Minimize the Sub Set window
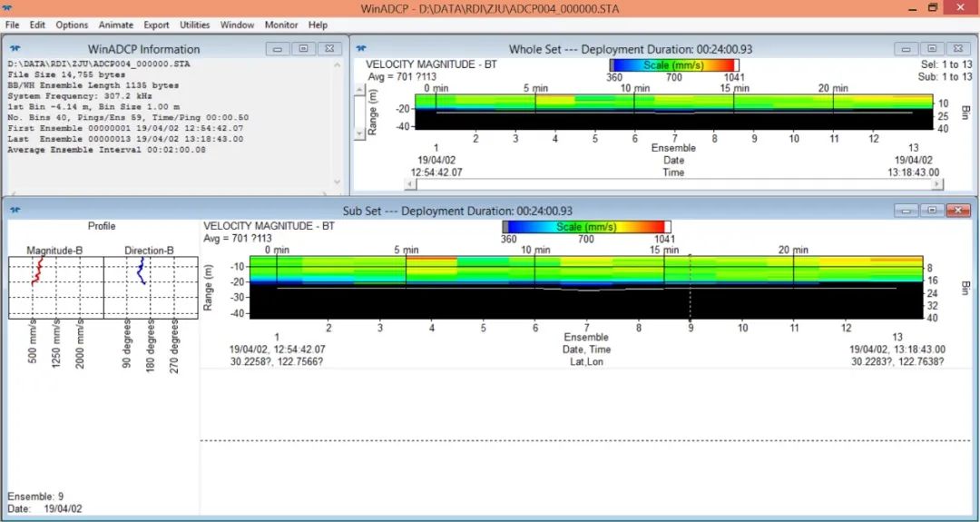Screen dimensions: 980x522 [x=906, y=211]
